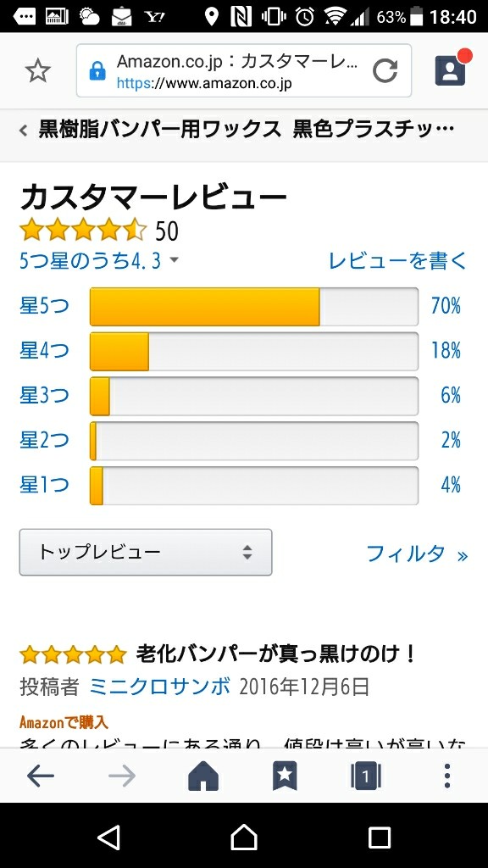Go back via the 黒樹脂バンパー用ワックス breadcrumb
488x868 pixels.
[237, 130]
